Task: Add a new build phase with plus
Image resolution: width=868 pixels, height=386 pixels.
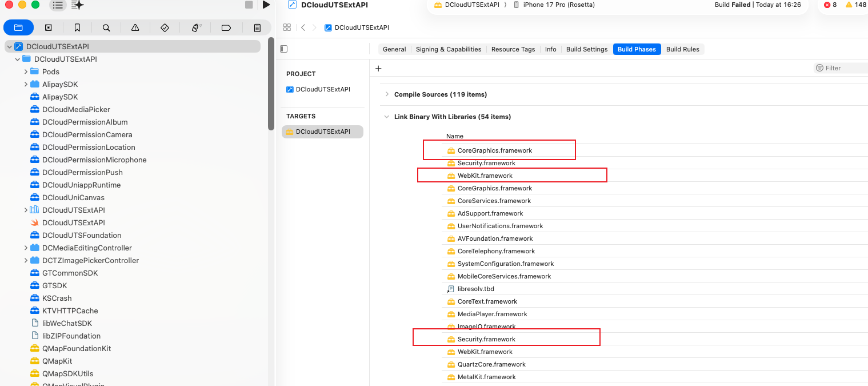Action: (x=378, y=69)
